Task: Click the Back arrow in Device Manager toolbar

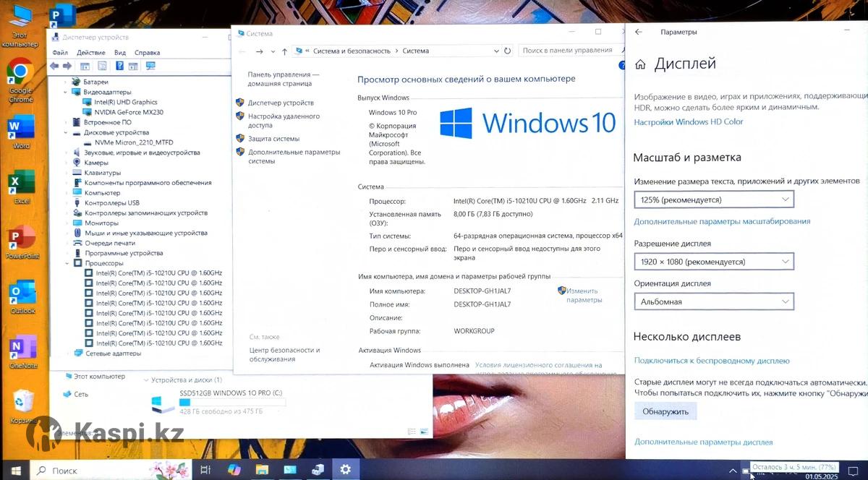Action: pyautogui.click(x=54, y=66)
